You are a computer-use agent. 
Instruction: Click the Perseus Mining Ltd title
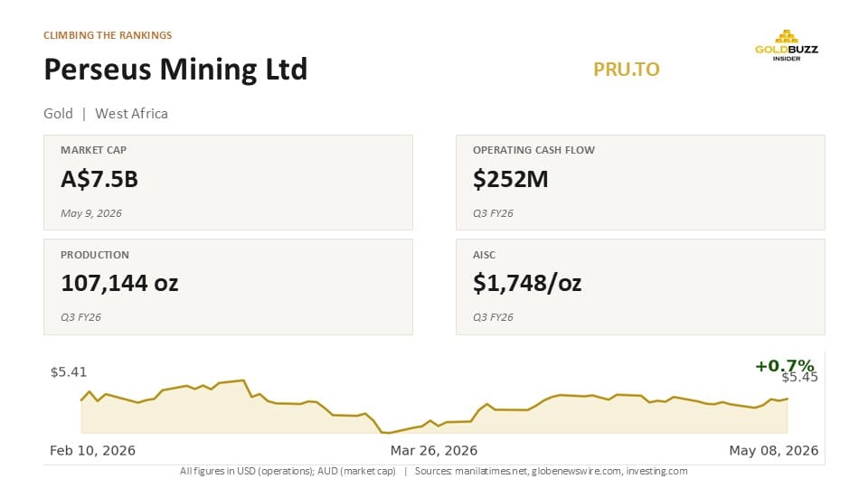[x=175, y=70]
